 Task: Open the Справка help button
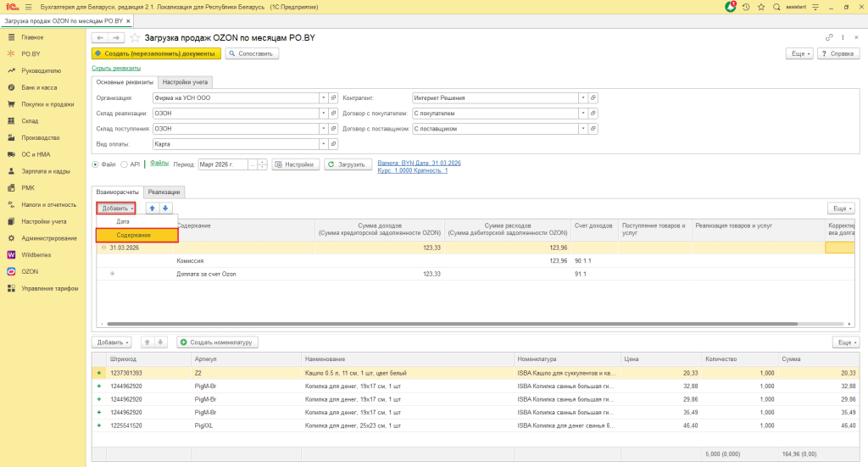point(838,53)
